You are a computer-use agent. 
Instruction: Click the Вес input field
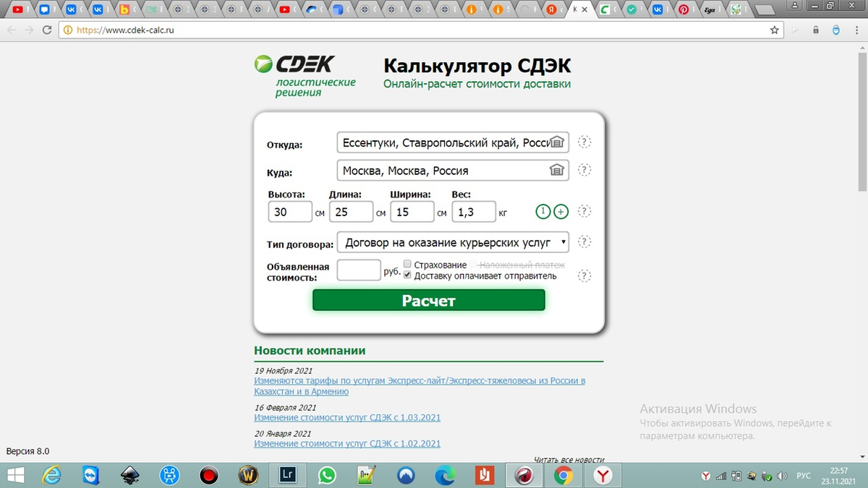tap(474, 212)
